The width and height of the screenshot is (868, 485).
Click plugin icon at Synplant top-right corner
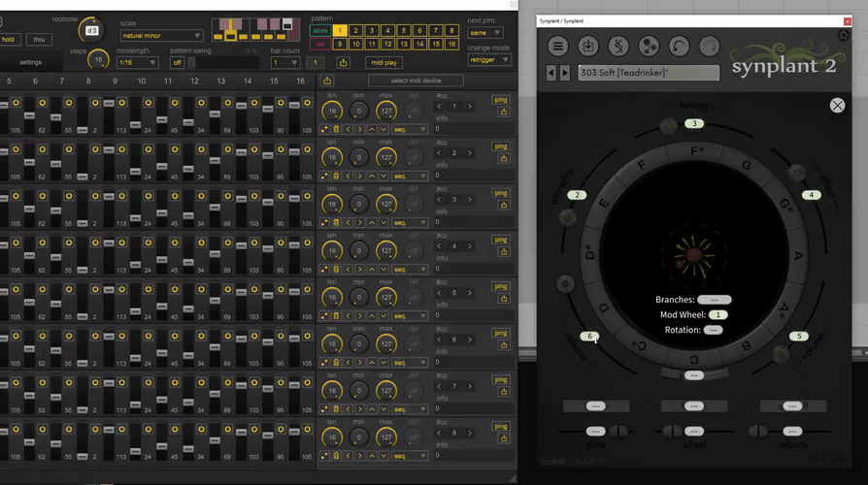[x=843, y=35]
